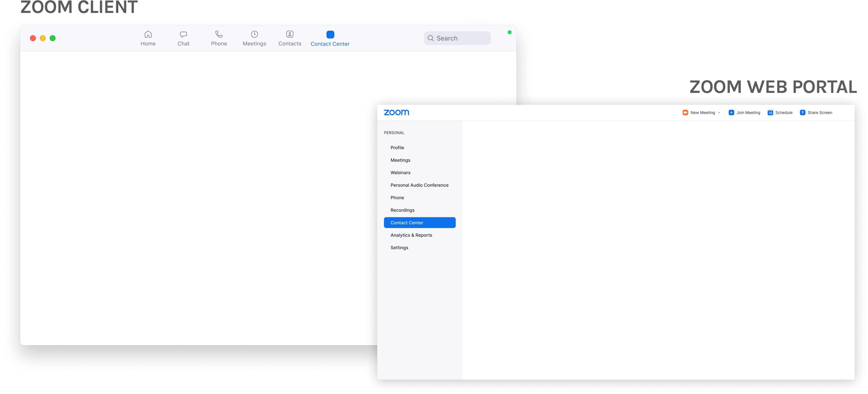Open the Contacts person icon
The width and height of the screenshot is (868, 394).
click(290, 34)
